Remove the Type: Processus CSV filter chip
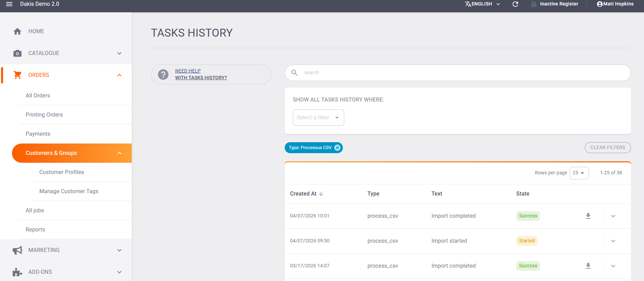The width and height of the screenshot is (644, 281). click(x=337, y=148)
